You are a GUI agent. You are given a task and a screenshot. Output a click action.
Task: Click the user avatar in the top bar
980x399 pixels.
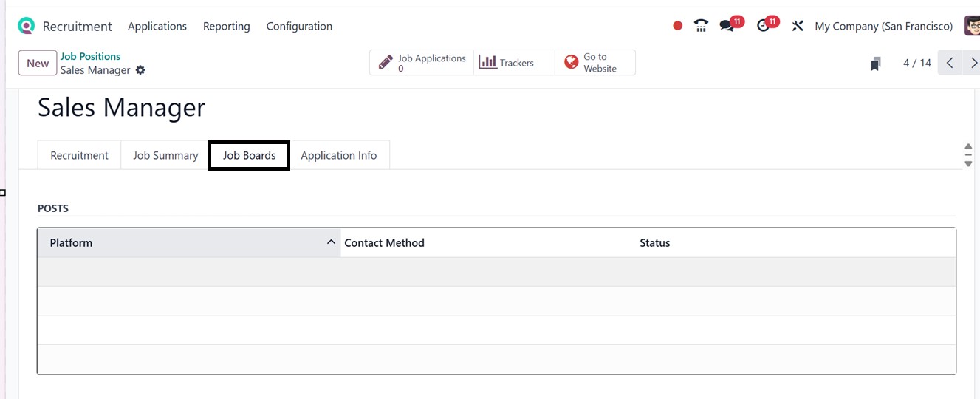click(972, 26)
